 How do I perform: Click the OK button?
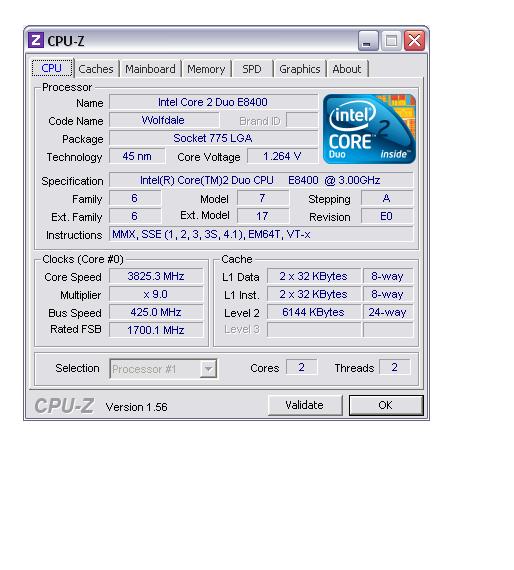click(x=386, y=405)
